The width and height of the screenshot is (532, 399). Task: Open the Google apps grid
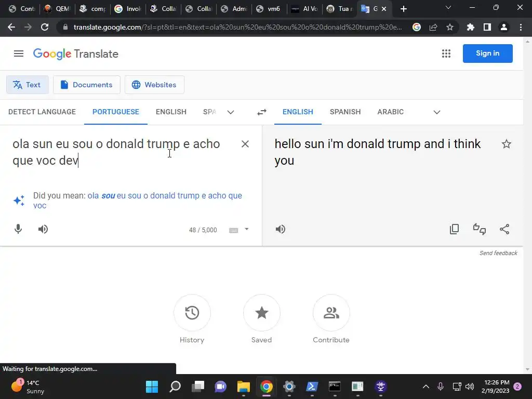[446, 54]
